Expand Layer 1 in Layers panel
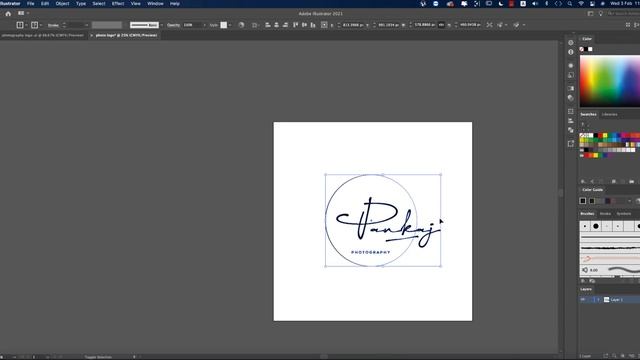Screen dimensions: 640x360 click(x=598, y=300)
